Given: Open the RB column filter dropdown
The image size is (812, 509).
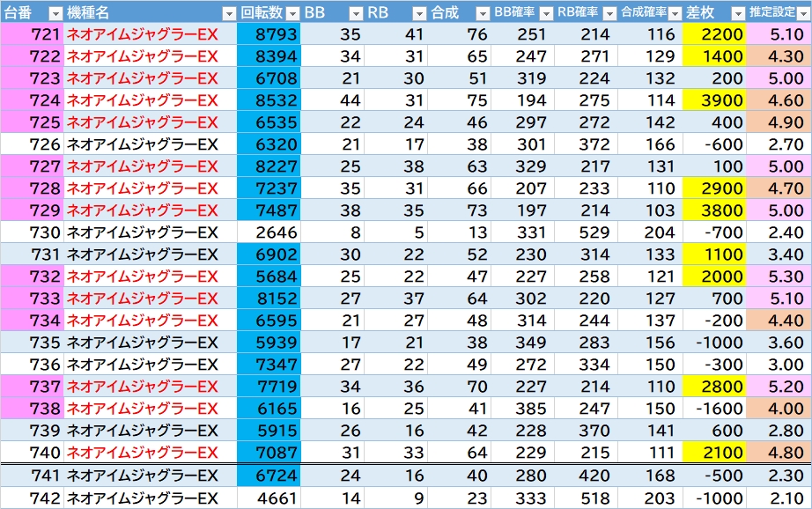Looking at the screenshot, I should pos(418,13).
